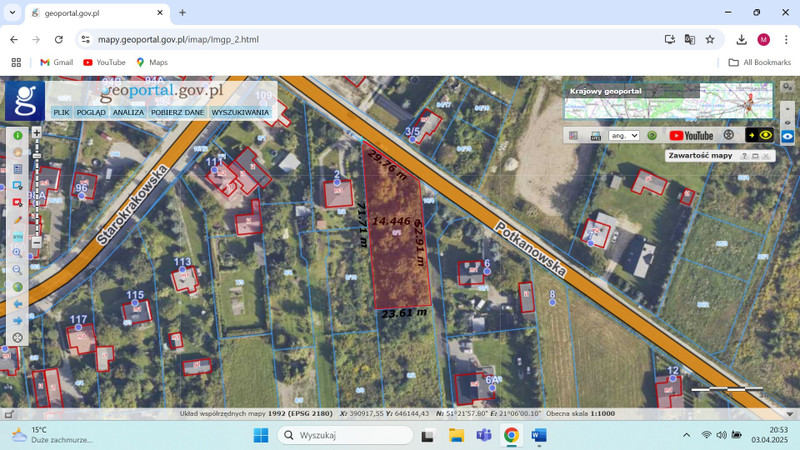Click the plus button on zoom slider
The width and height of the screenshot is (800, 450).
tap(37, 133)
